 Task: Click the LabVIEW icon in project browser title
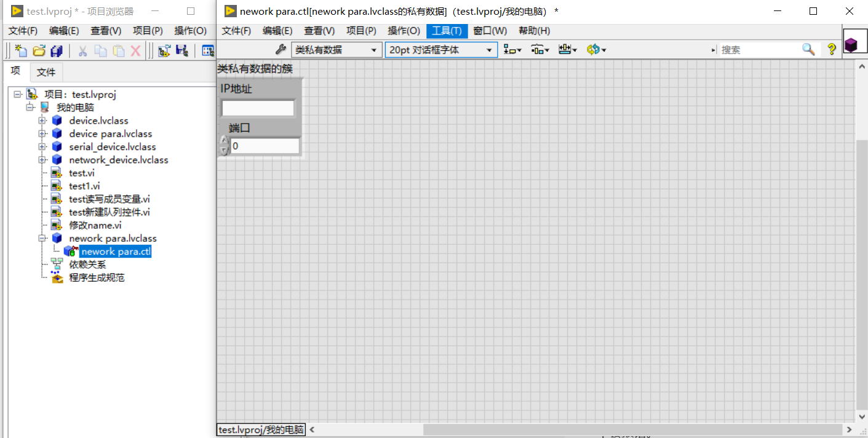[x=17, y=11]
